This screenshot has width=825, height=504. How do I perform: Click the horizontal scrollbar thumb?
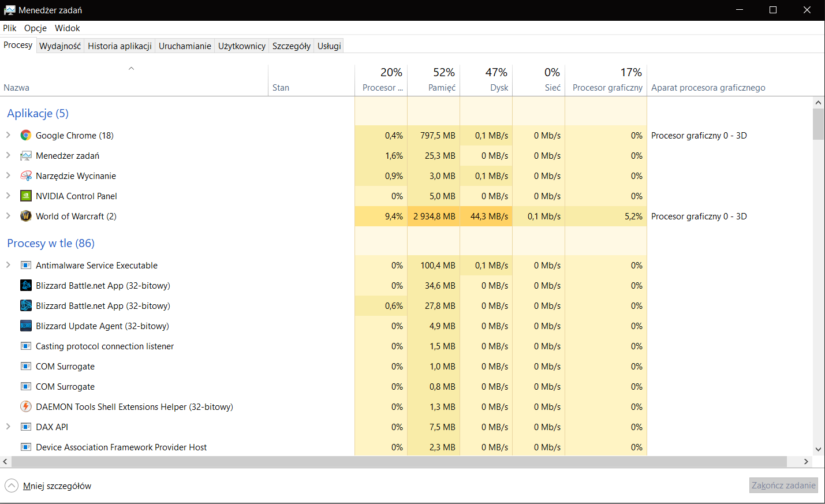[x=399, y=461]
